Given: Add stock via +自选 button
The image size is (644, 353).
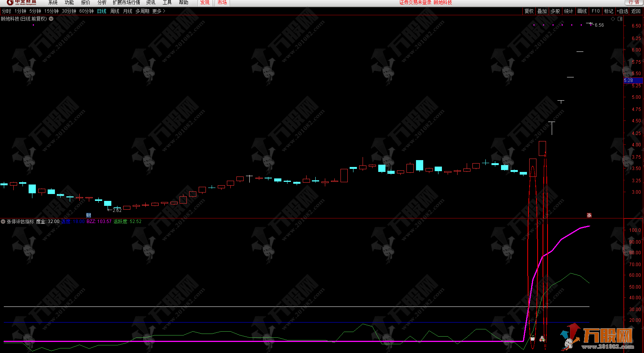Looking at the screenshot, I should tap(623, 11).
